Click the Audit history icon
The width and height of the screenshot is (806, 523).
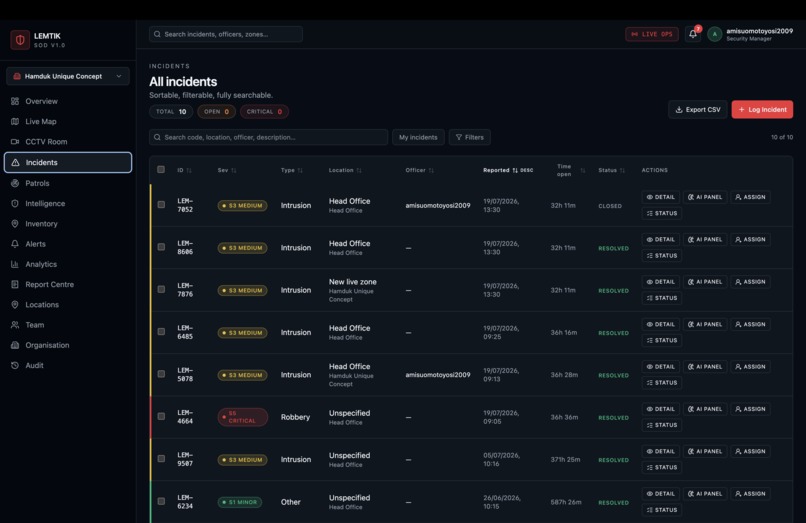(15, 365)
